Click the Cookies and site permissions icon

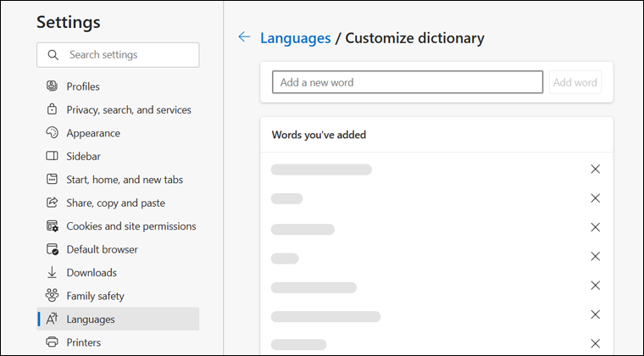click(x=52, y=226)
